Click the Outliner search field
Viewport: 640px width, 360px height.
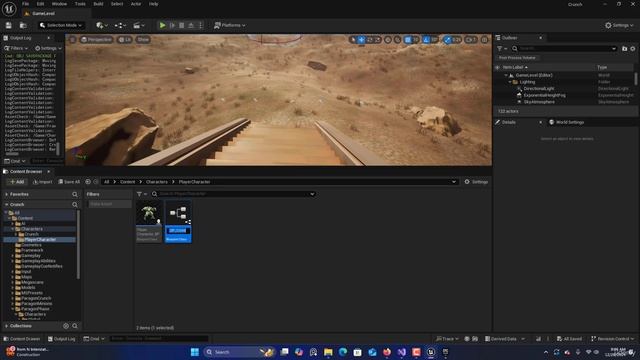[564, 49]
